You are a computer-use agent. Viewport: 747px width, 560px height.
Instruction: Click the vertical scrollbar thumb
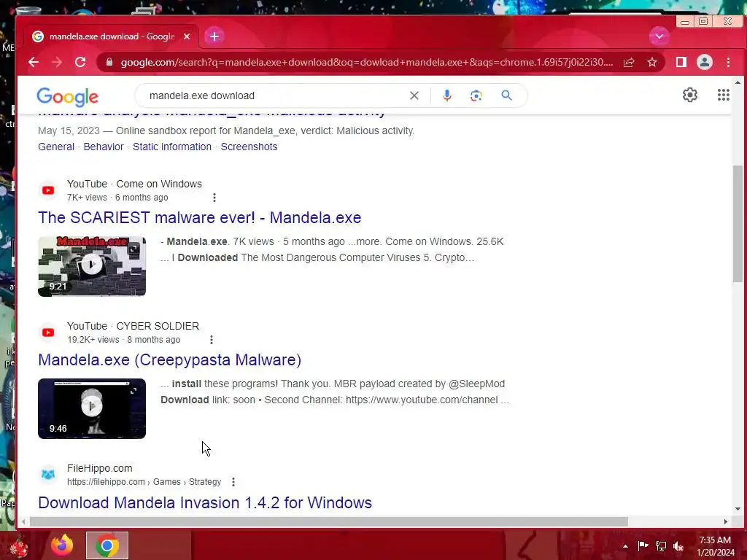pos(738,224)
